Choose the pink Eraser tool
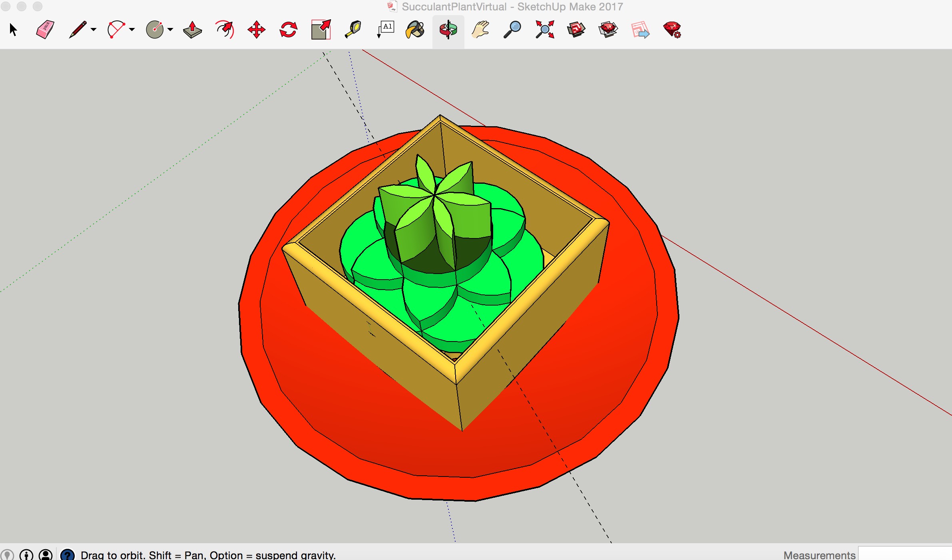This screenshot has height=560, width=952. point(45,30)
